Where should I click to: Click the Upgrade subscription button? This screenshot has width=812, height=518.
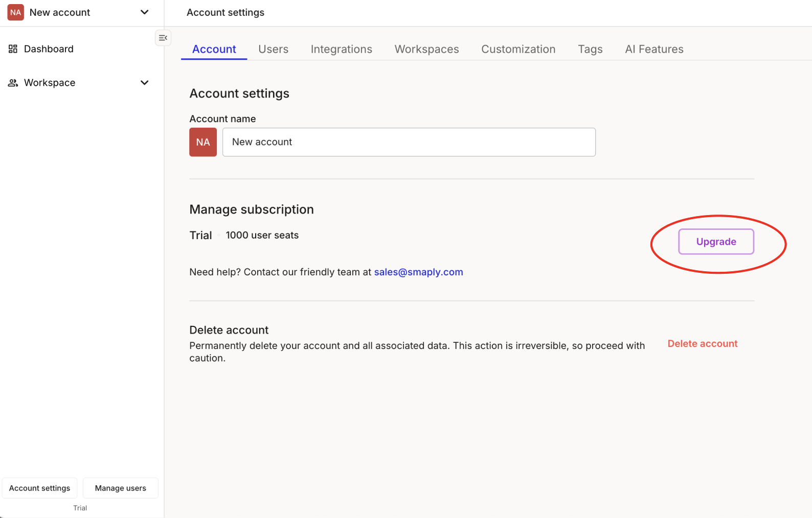coord(716,242)
